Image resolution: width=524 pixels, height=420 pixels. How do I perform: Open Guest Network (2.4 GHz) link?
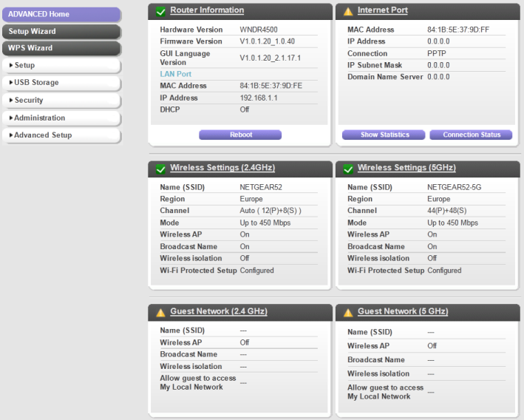pyautogui.click(x=219, y=311)
